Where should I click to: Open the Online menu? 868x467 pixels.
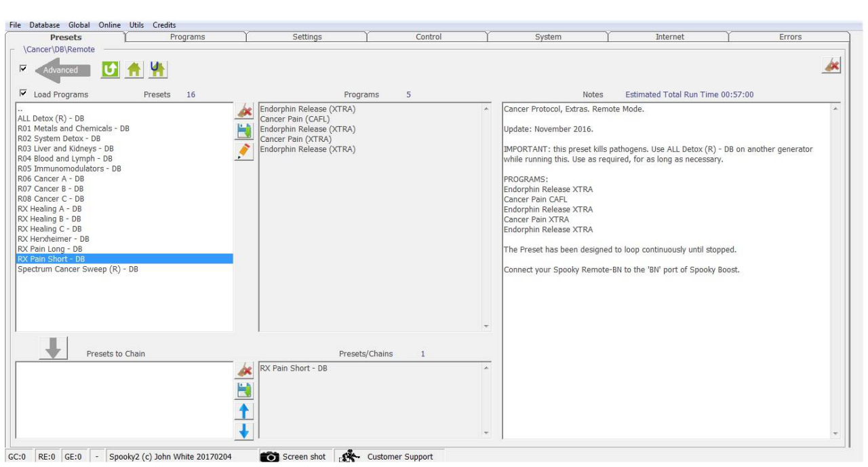109,26
